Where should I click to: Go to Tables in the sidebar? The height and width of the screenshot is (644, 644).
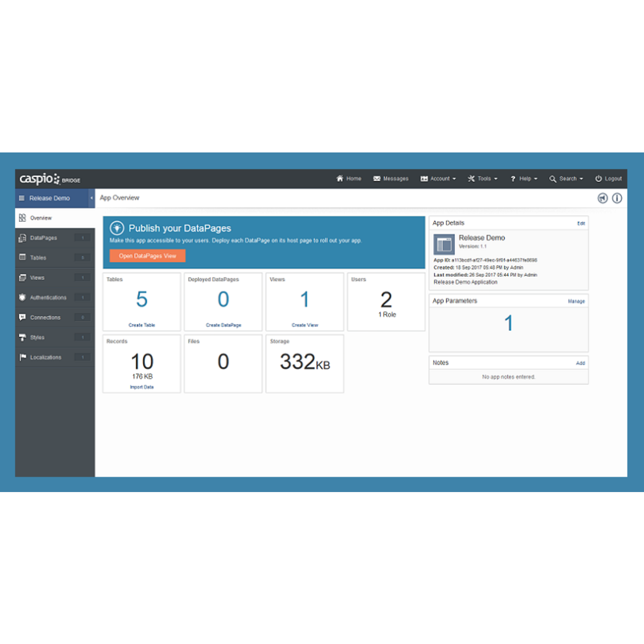click(x=38, y=258)
